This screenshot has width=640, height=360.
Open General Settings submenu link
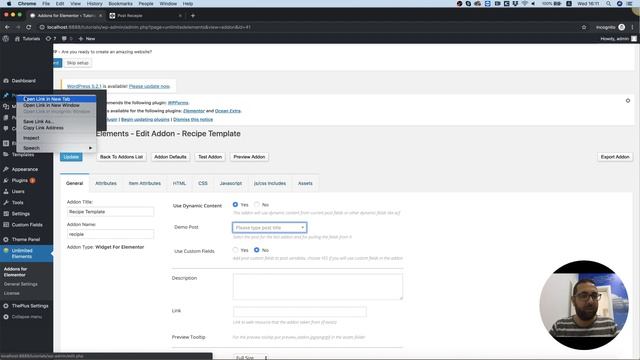click(20, 284)
